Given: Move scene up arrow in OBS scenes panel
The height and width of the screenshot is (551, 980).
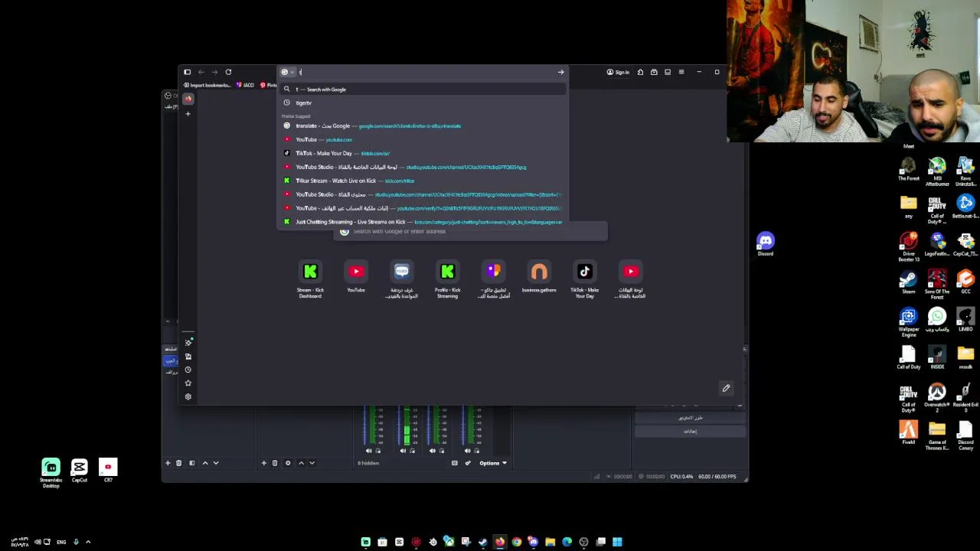Looking at the screenshot, I should [204, 463].
